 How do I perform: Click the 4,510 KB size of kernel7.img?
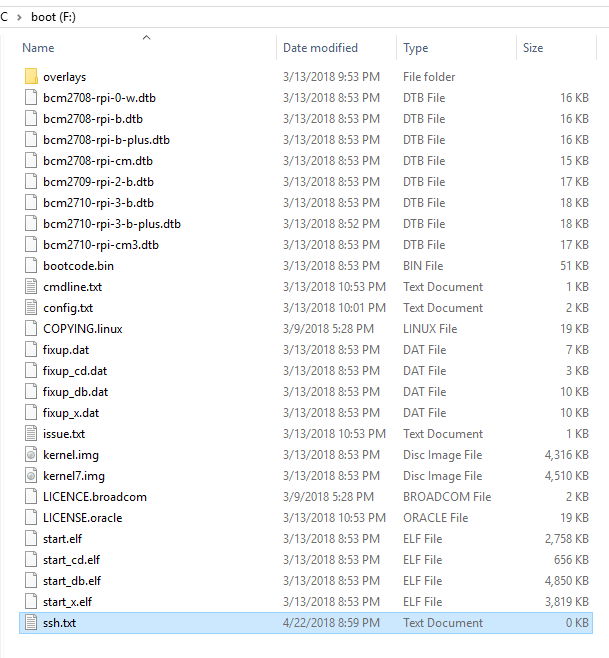coord(566,476)
